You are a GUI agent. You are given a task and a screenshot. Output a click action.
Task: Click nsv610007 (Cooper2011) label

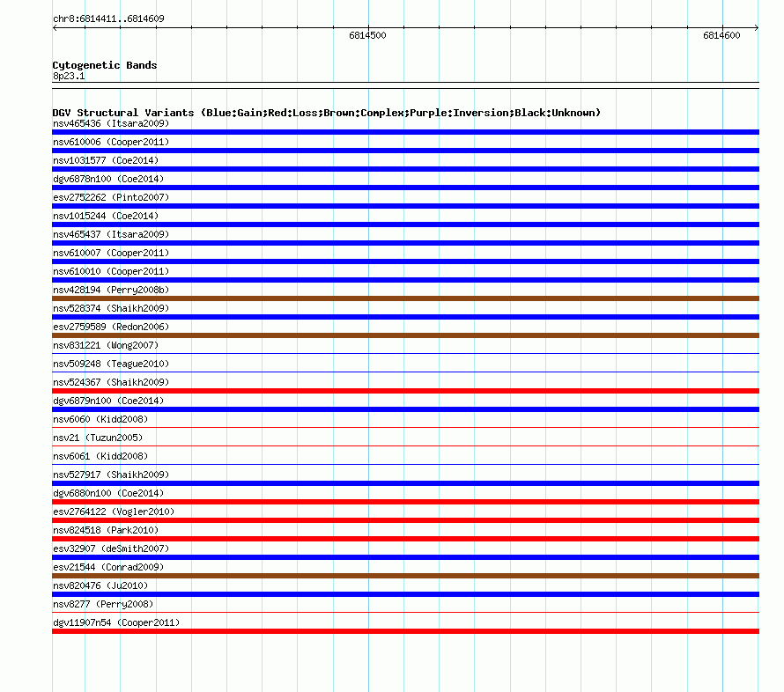[x=111, y=253]
